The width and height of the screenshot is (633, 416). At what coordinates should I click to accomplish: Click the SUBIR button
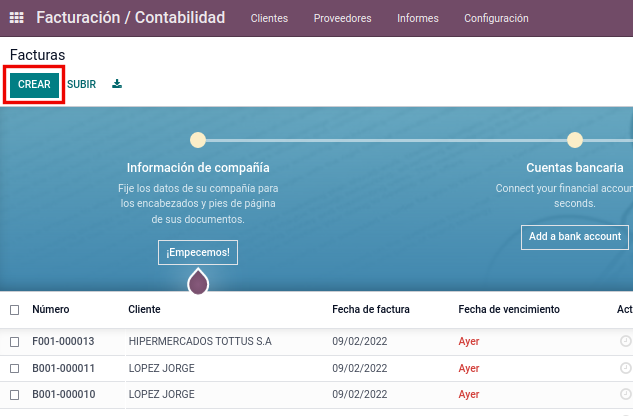tap(81, 84)
